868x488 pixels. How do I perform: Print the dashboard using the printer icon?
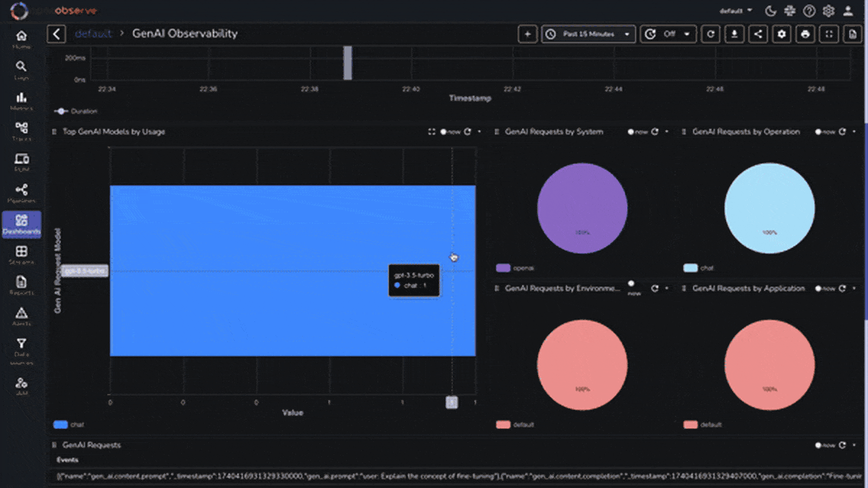tap(805, 34)
